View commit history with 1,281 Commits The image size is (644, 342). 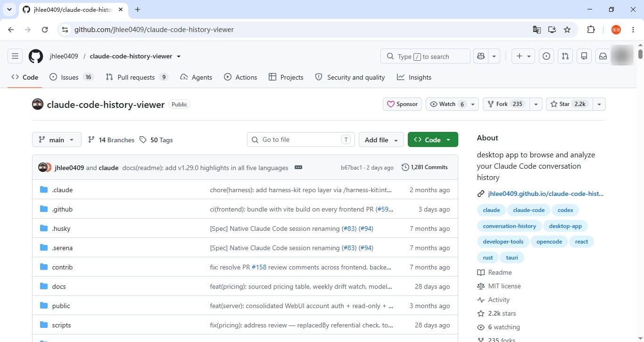click(x=425, y=167)
